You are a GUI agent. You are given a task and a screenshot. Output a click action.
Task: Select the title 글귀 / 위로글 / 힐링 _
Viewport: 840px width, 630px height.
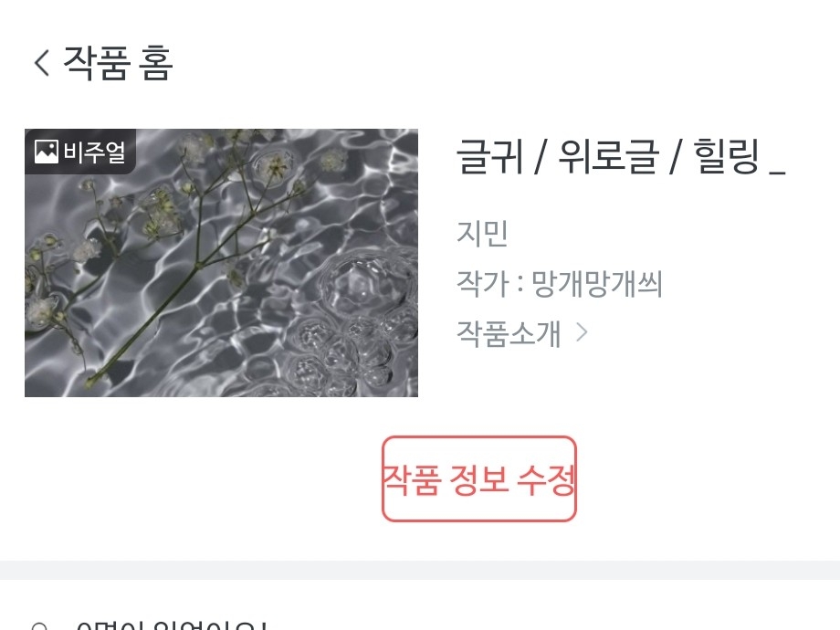point(620,156)
